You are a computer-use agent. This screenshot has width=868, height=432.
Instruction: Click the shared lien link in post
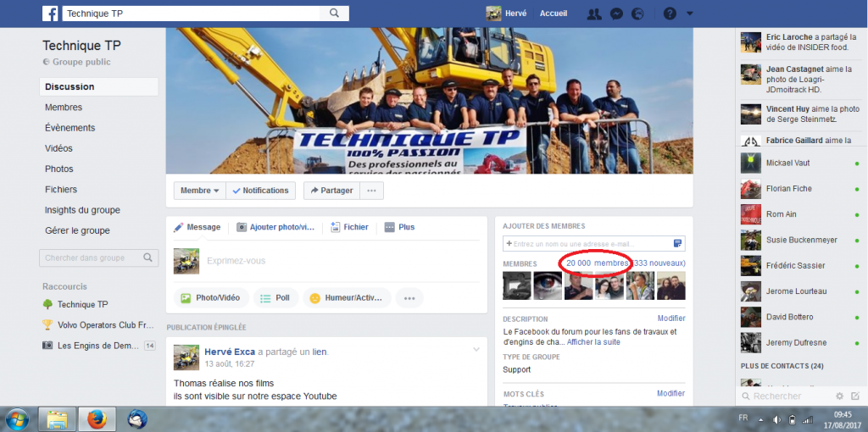coord(320,352)
